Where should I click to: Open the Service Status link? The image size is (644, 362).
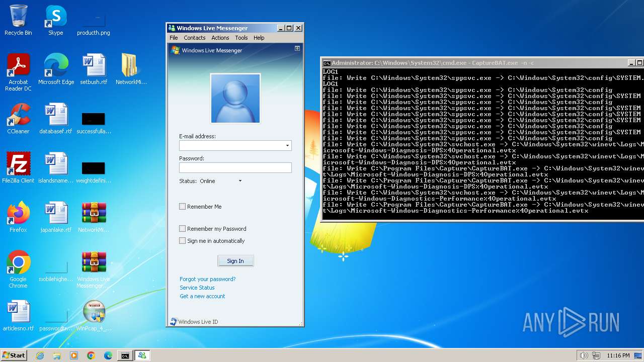pos(197,288)
